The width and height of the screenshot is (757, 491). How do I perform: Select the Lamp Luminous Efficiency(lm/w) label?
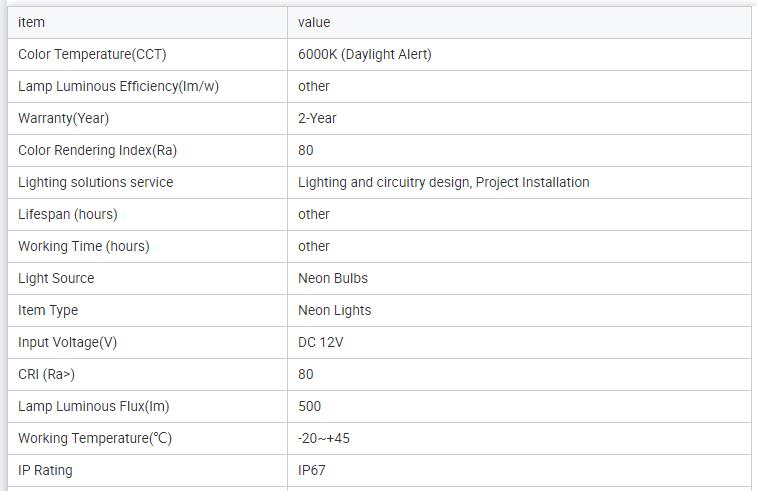click(118, 86)
